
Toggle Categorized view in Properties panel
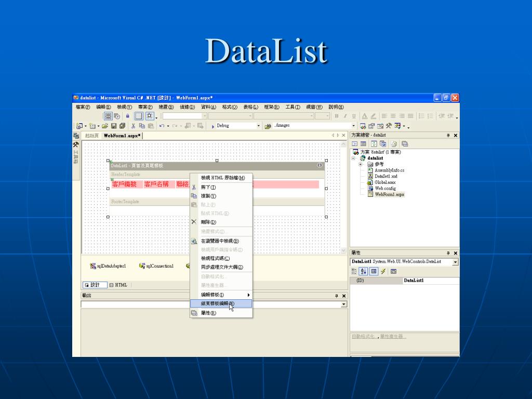click(354, 271)
